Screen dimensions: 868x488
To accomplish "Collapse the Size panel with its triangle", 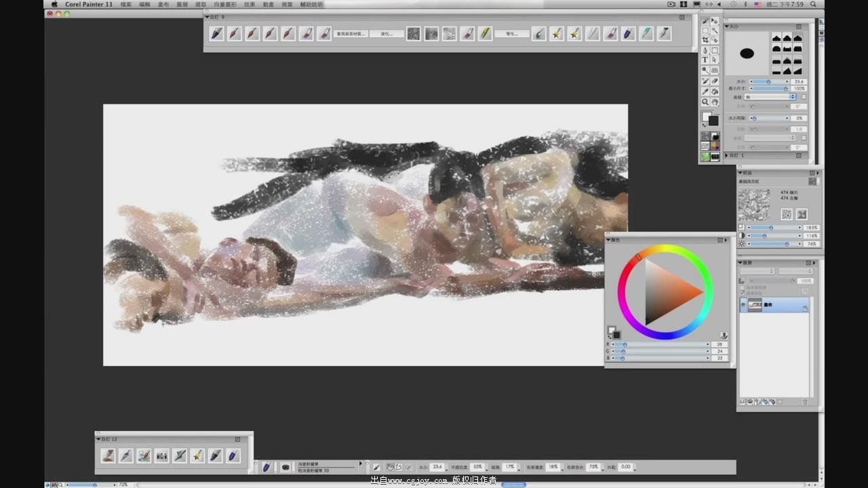I will [727, 26].
